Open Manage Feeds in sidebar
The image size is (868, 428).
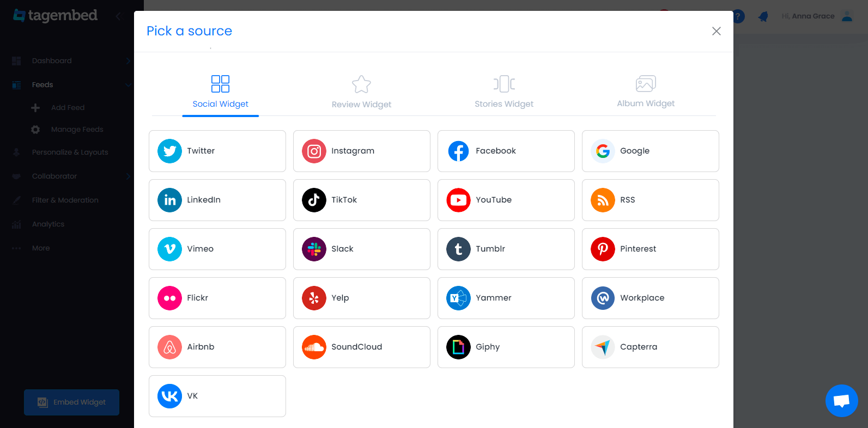(x=77, y=130)
